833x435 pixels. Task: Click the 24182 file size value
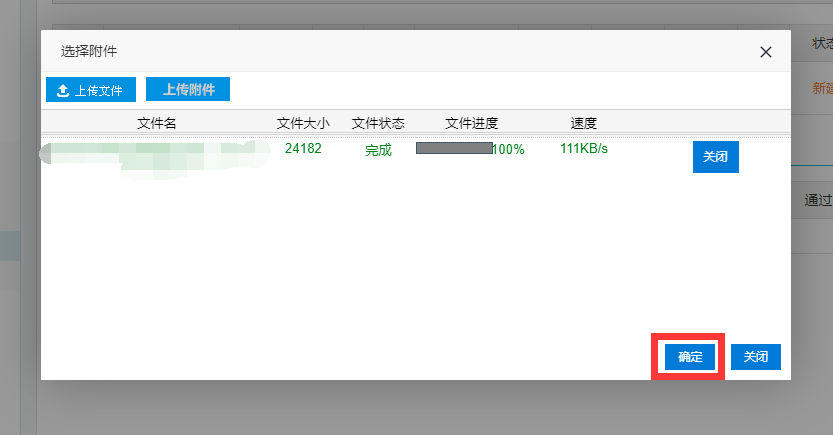pyautogui.click(x=303, y=149)
